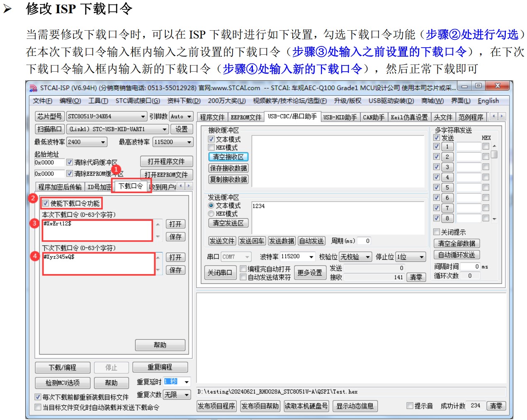Click 保存 beside 下次下载口令 field
The image size is (527, 420).
175,270
